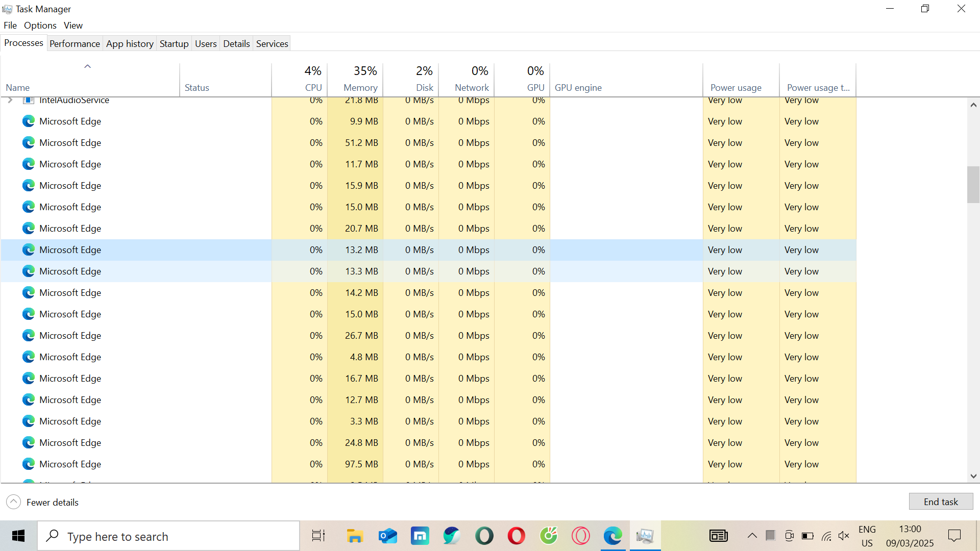The height and width of the screenshot is (551, 980).
Task: Select the Edge process icon with 97.5 MB
Action: pyautogui.click(x=29, y=464)
